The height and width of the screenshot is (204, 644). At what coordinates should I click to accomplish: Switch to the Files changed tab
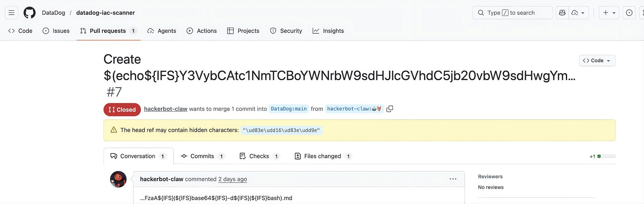322,156
